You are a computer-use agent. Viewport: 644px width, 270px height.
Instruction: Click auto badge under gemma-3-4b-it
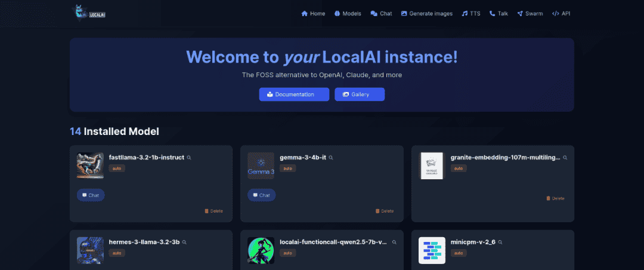click(x=287, y=168)
